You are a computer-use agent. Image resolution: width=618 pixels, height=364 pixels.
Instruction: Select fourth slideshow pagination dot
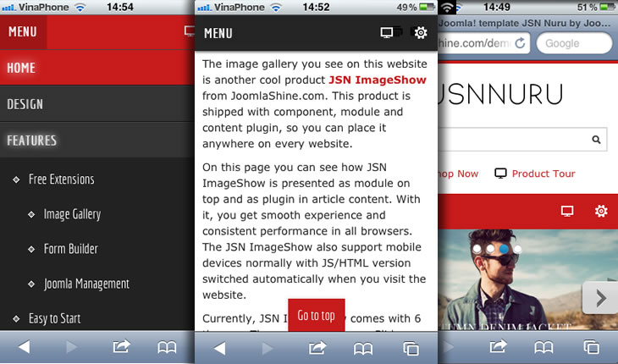coord(517,249)
